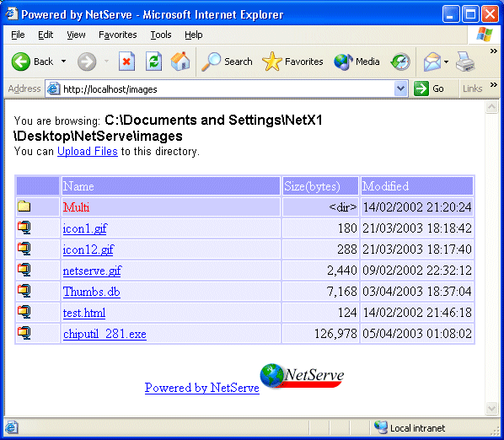
Task: Click the file icon beside icon12.gif
Action: (24, 249)
